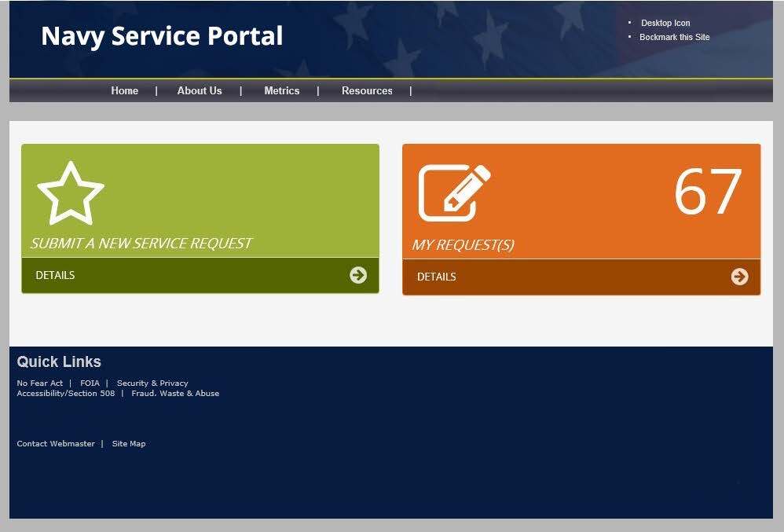784x532 pixels.
Task: Open the Metrics menu item
Action: (281, 91)
